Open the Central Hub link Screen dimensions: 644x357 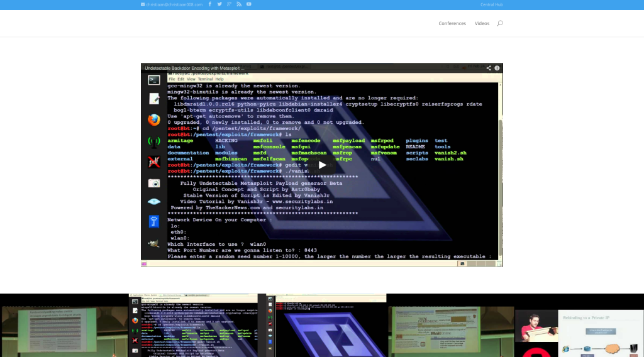492,4
